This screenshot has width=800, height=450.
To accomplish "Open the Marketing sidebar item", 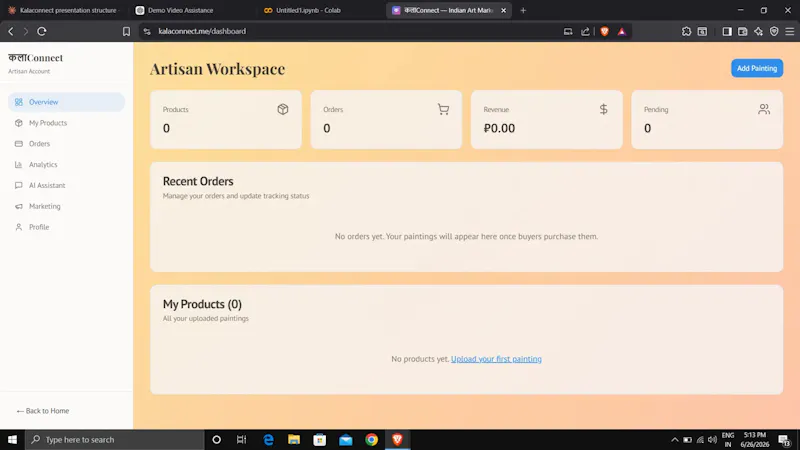I will pyautogui.click(x=66, y=207).
